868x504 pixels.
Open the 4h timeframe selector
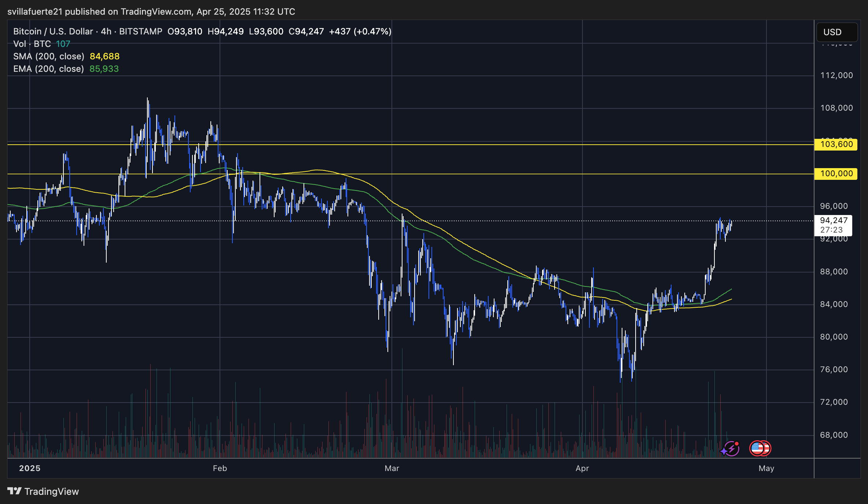coord(106,31)
